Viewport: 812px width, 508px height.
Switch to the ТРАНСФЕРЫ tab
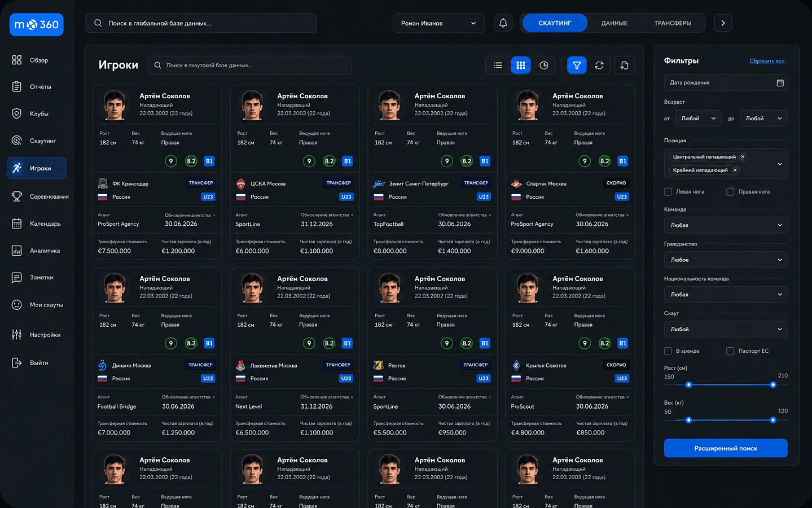673,23
